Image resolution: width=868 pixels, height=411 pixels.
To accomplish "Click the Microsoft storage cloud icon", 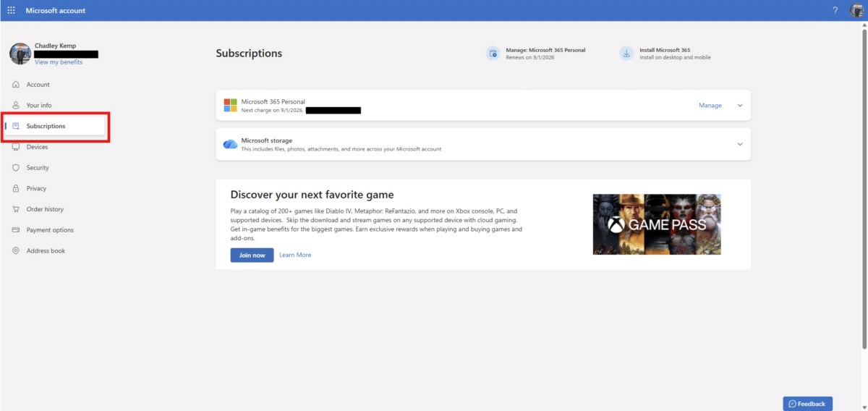I will (230, 144).
